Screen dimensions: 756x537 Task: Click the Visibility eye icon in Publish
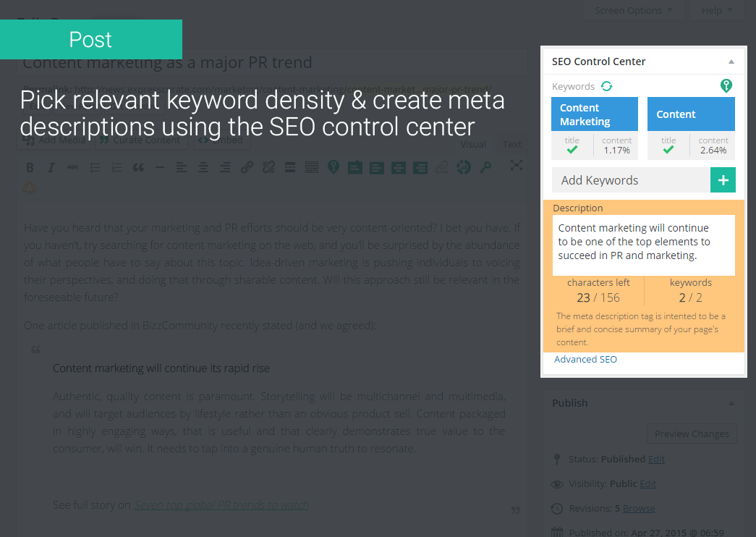[x=557, y=484]
